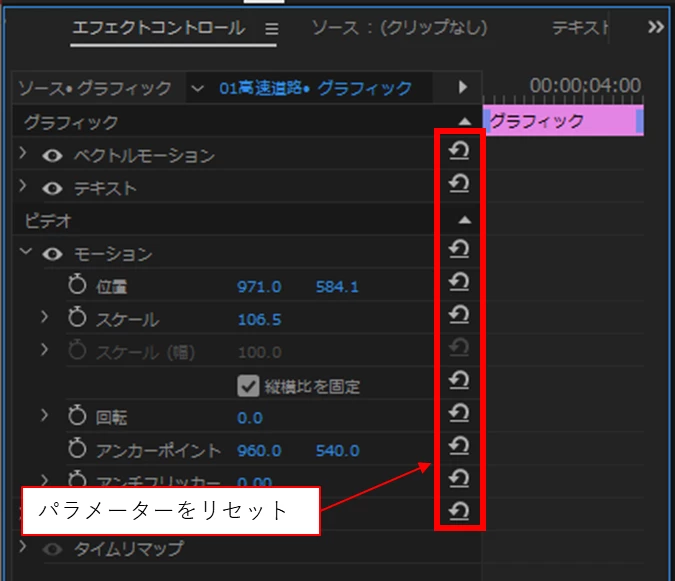Viewport: 675px width, 581px height.
Task: Edit the 位置 Y value 584.1
Action: click(338, 287)
